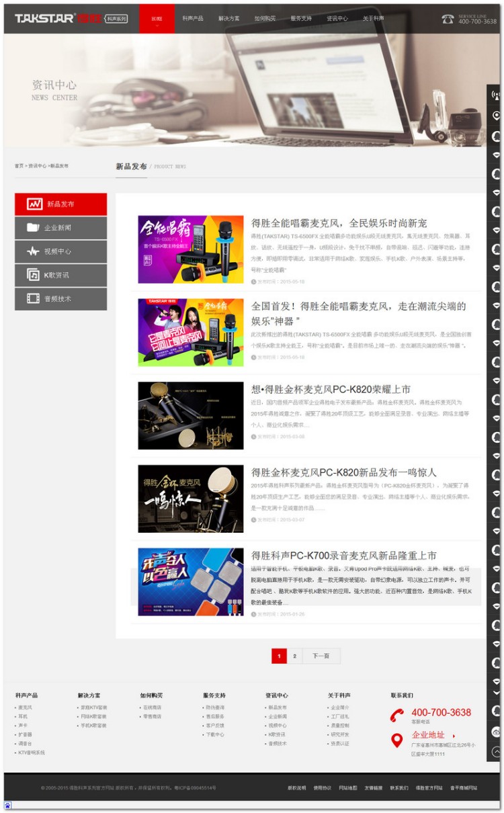Open footer link 资质认证

pos(340,744)
